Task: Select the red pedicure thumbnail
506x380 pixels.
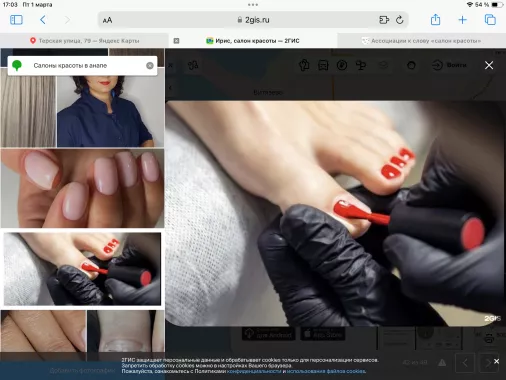Action: (82, 269)
